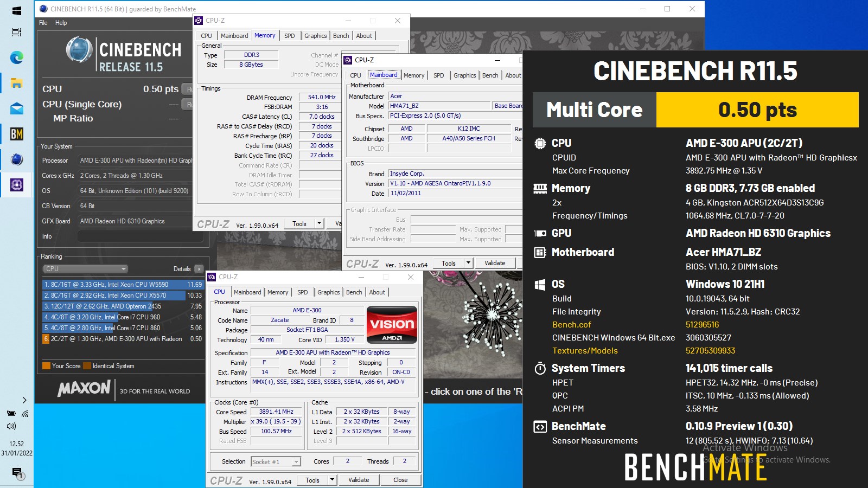
Task: Click the Motherboard icon in BenchMate panel
Action: click(540, 253)
